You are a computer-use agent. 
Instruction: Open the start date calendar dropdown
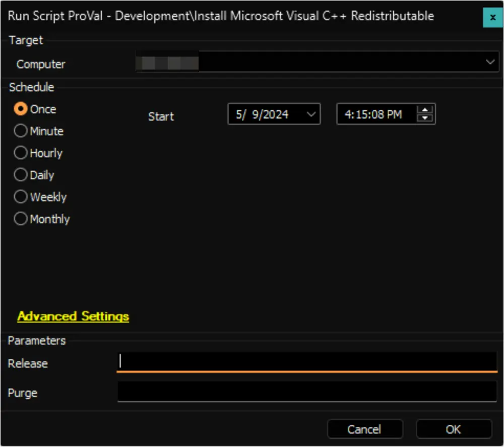(311, 114)
